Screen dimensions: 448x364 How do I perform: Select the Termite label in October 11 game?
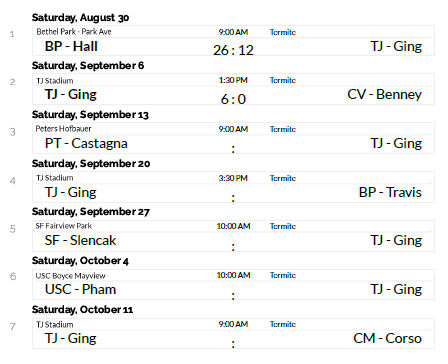tap(283, 324)
